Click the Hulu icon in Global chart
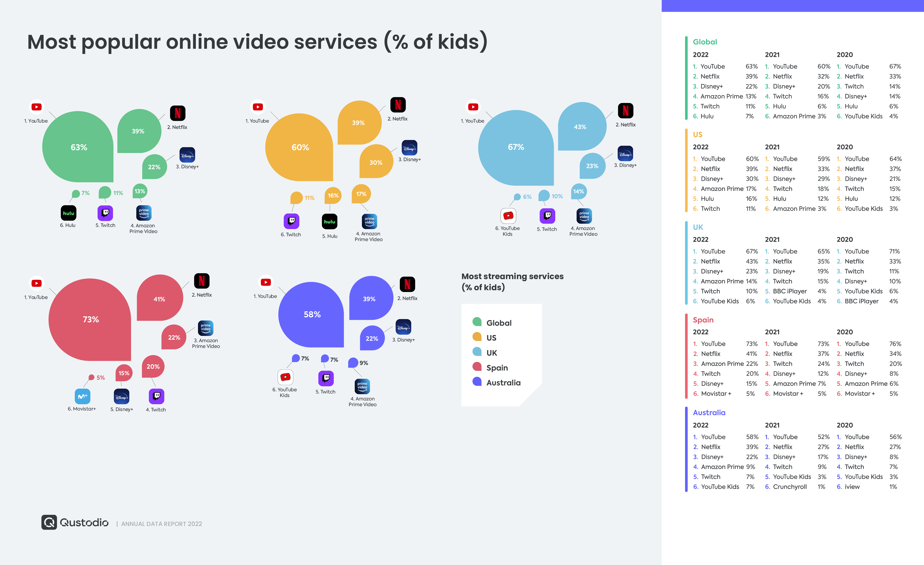Screen dimensions: 924x565 pyautogui.click(x=68, y=213)
